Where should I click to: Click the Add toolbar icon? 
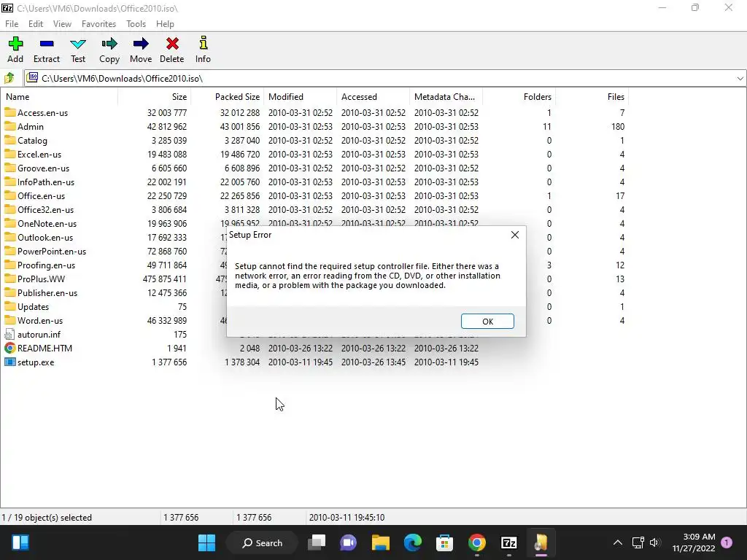pos(15,44)
